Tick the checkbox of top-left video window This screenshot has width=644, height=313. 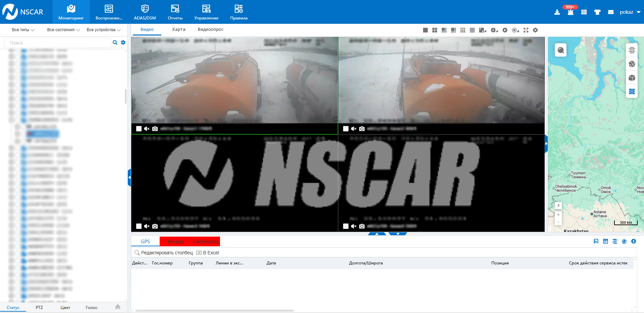(x=139, y=129)
